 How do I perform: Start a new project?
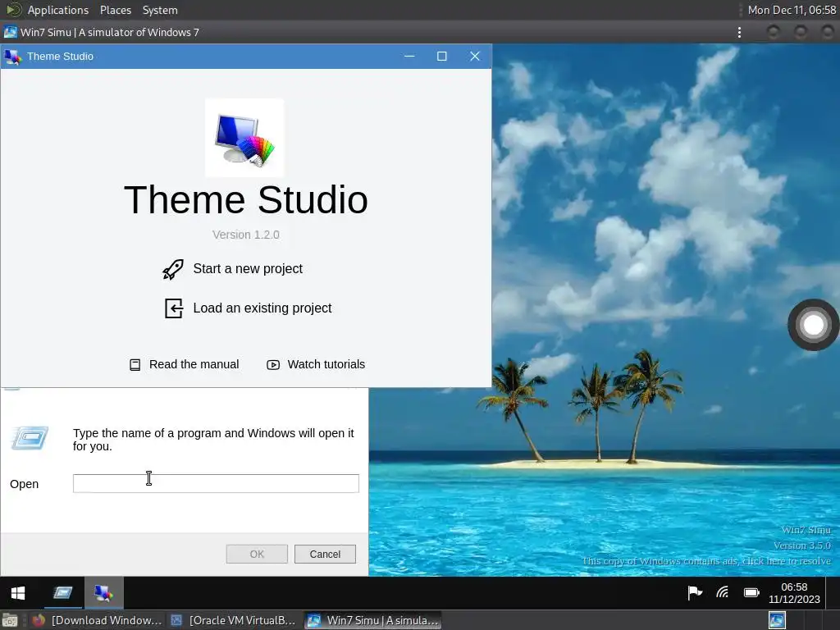tap(233, 269)
